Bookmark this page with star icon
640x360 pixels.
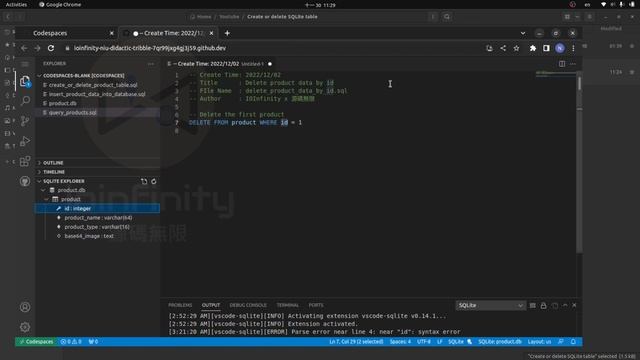click(x=516, y=48)
